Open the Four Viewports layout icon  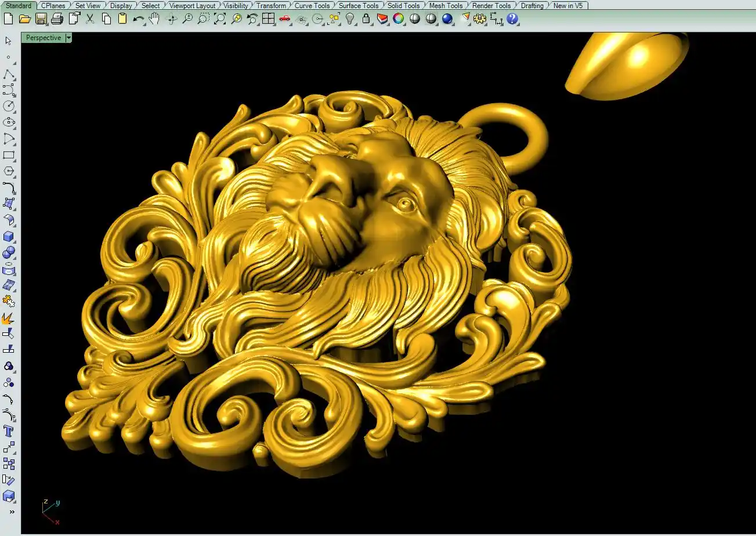click(x=267, y=19)
